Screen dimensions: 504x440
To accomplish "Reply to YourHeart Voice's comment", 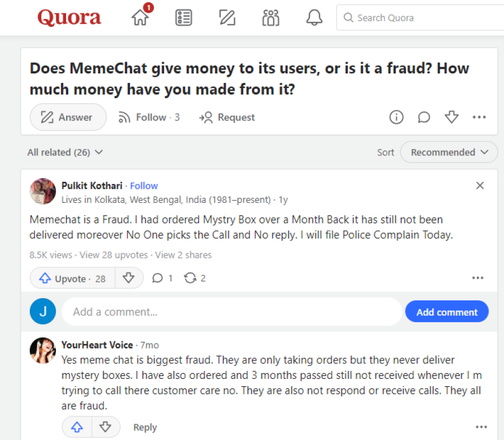I will (145, 428).
